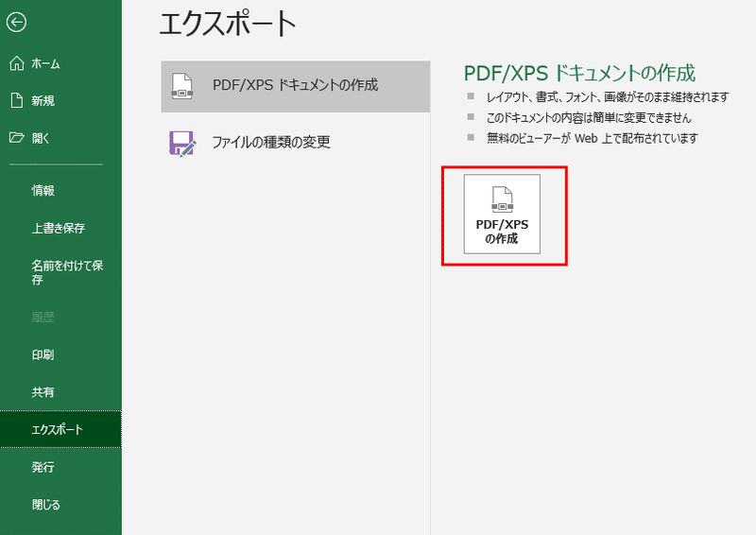This screenshot has width=756, height=535.
Task: Click the New document page icon
Action: pyautogui.click(x=17, y=100)
